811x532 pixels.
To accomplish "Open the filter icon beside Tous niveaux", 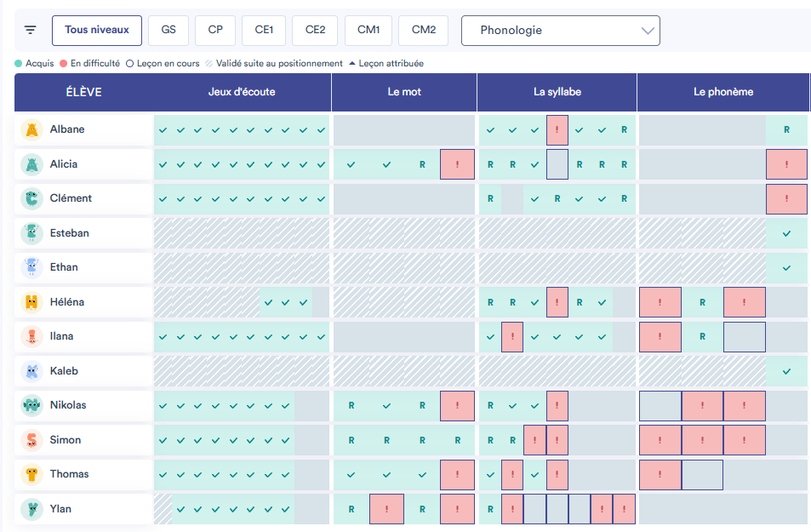I will (31, 31).
